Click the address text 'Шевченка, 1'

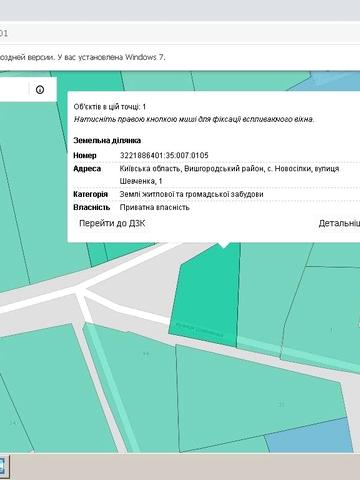(141, 181)
